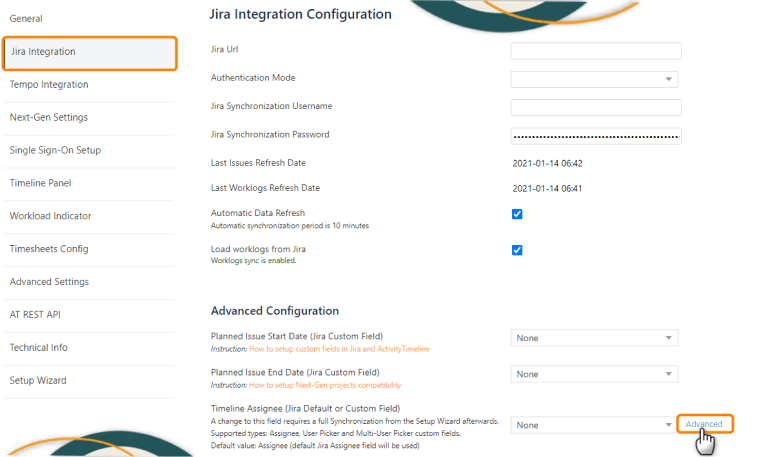Open Workload Indicator settings
The width and height of the screenshot is (770, 457).
[50, 216]
